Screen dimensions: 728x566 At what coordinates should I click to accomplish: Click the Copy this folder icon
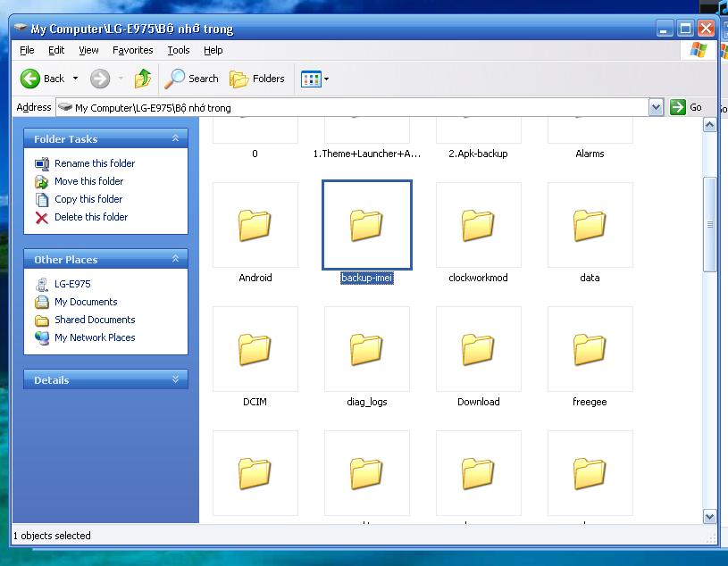(x=42, y=199)
